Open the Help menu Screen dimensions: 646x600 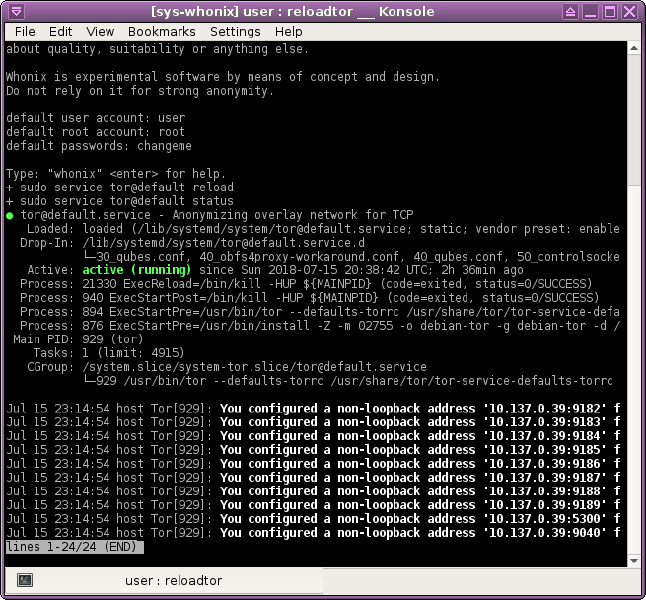click(288, 32)
